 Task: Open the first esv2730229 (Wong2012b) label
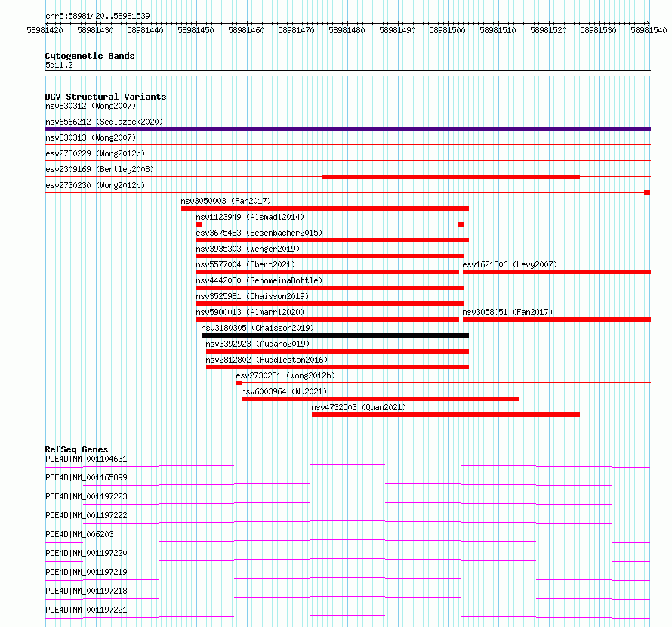pyautogui.click(x=95, y=153)
